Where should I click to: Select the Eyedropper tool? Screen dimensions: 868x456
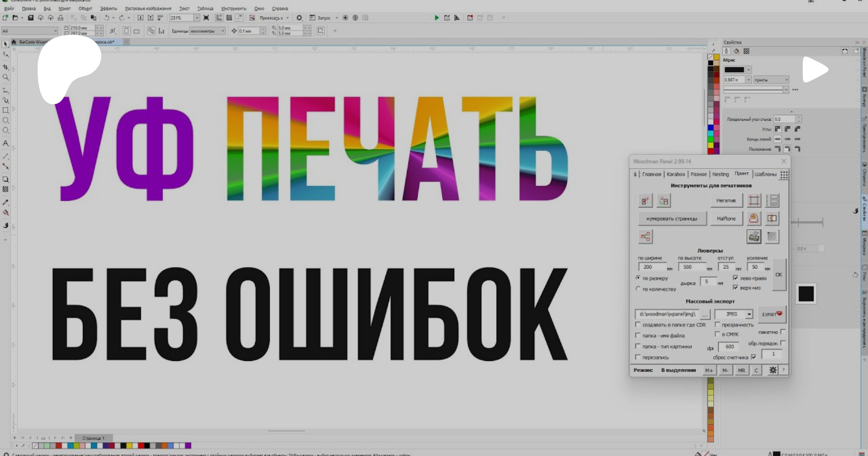point(6,202)
